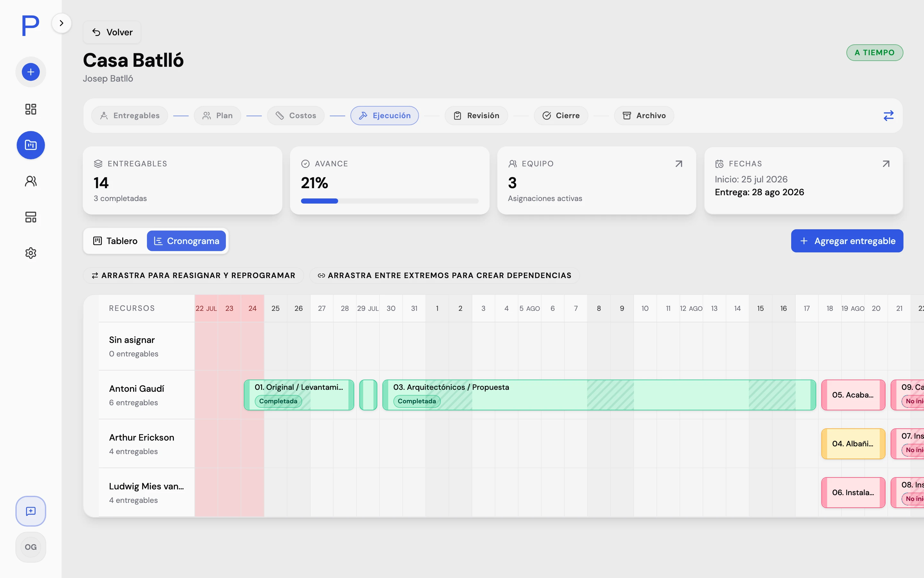Select the 05. Acaba... task bar
This screenshot has width=924, height=578.
[853, 395]
